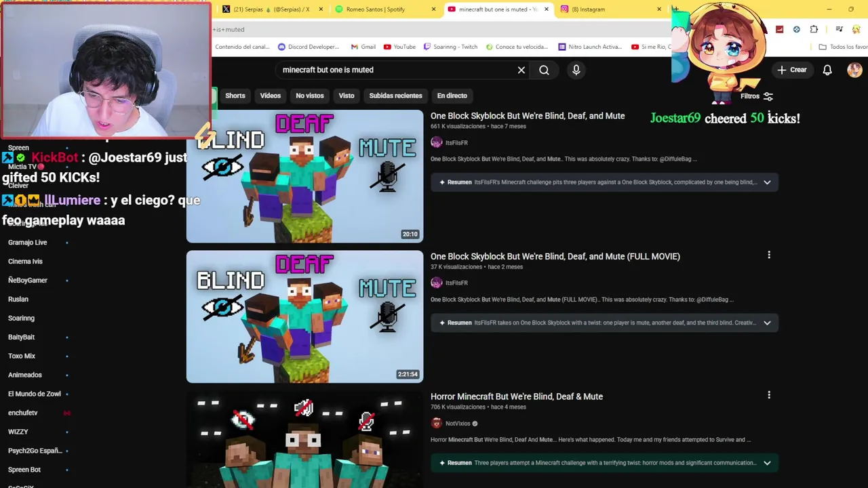The width and height of the screenshot is (868, 488).
Task: Open the Horror Minecraft video thumbnail
Action: [304, 439]
